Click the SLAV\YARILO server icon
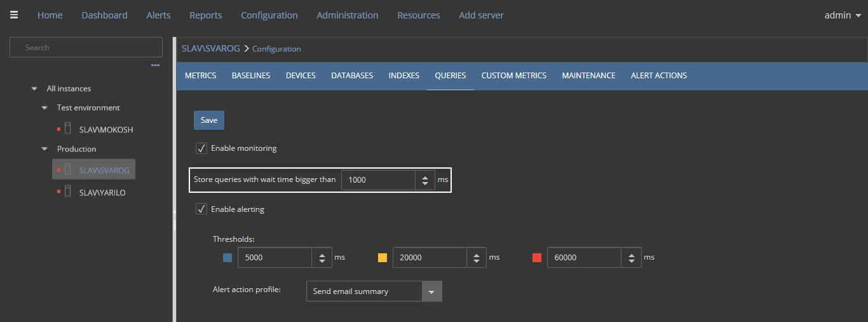868x322 pixels. 67,192
